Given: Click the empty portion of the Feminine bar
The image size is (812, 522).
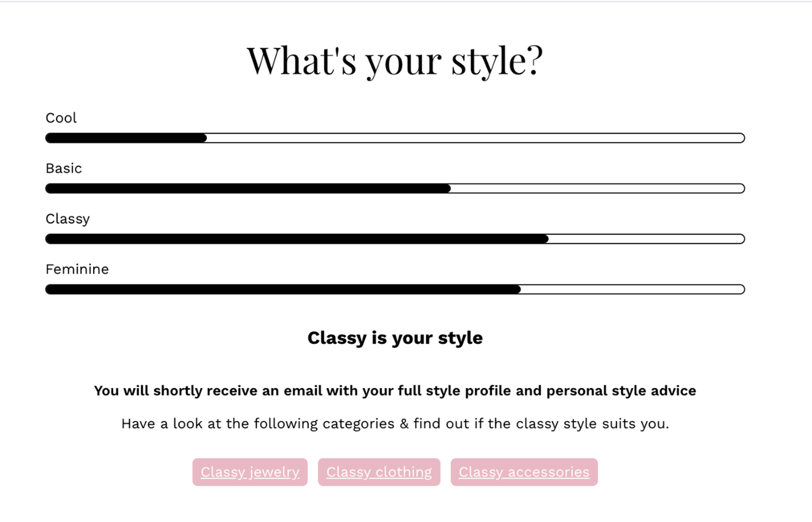Looking at the screenshot, I should (x=633, y=289).
